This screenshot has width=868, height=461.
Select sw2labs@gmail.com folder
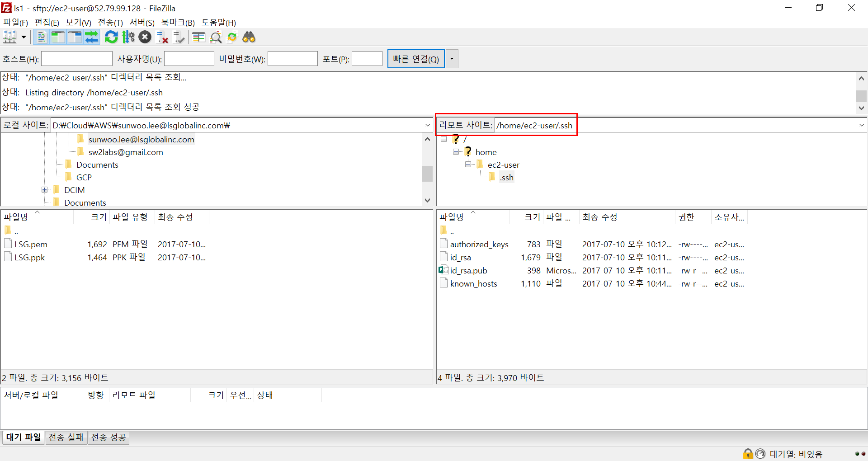point(126,152)
